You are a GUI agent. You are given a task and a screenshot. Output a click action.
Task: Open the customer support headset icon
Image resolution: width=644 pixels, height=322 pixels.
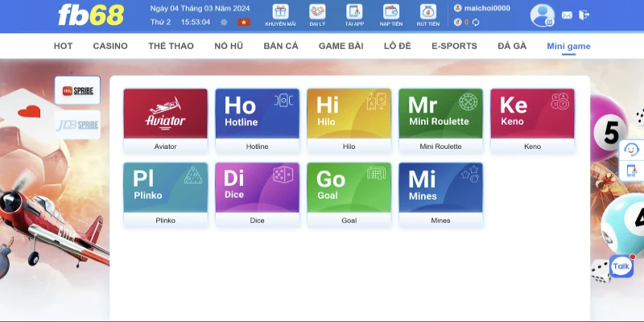631,150
